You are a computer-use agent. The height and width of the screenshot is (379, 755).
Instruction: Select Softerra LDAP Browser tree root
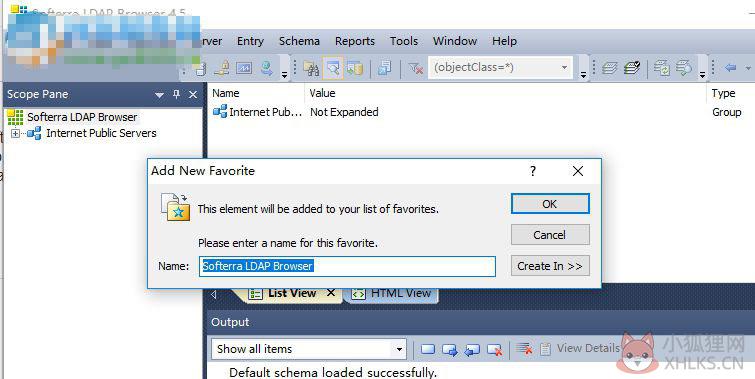(82, 117)
